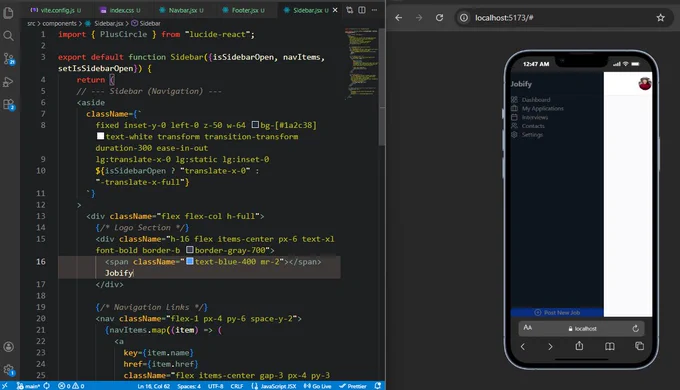Change file encoding via UTF-8
The height and width of the screenshot is (390, 680).
(x=216, y=386)
